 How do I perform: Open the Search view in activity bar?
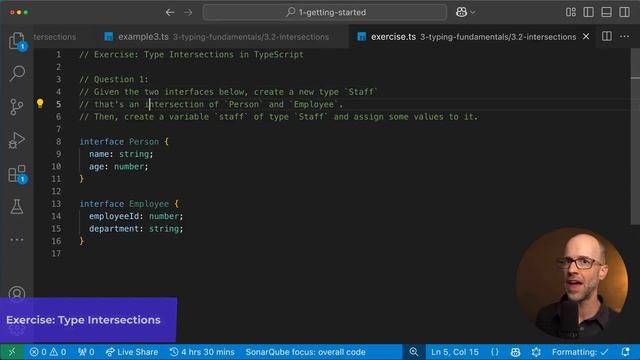point(17,73)
